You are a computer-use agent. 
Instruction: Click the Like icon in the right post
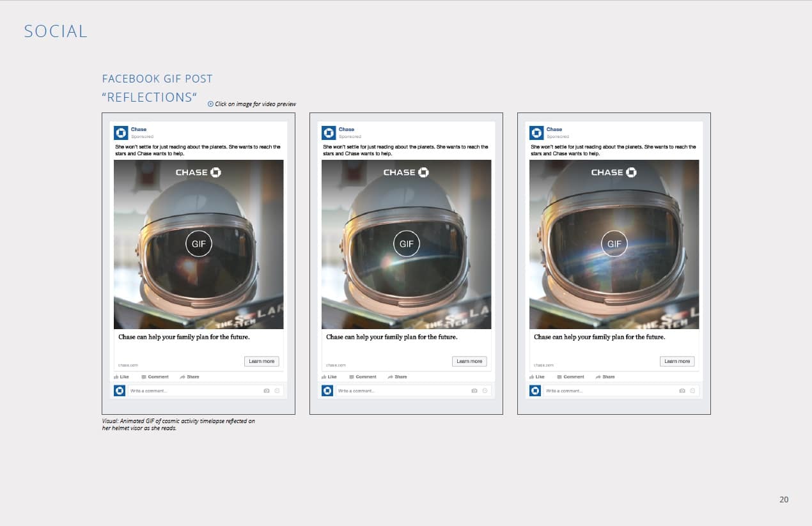click(x=532, y=377)
